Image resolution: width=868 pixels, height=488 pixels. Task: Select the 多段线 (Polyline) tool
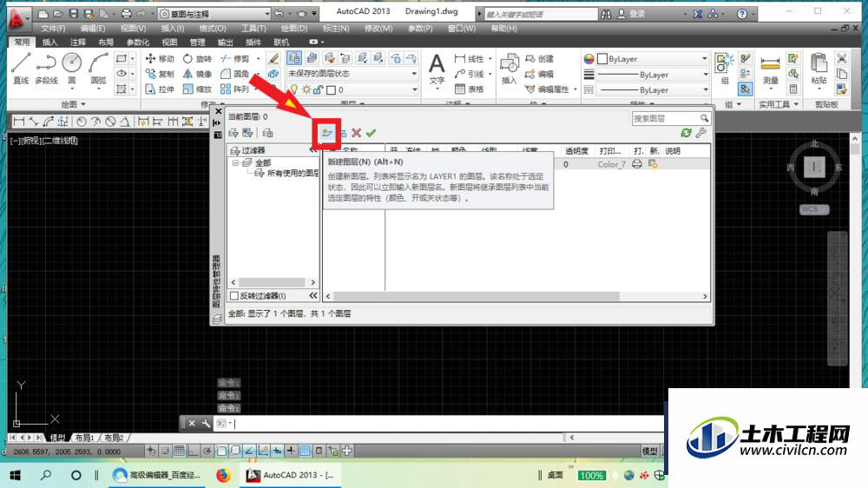(x=47, y=68)
